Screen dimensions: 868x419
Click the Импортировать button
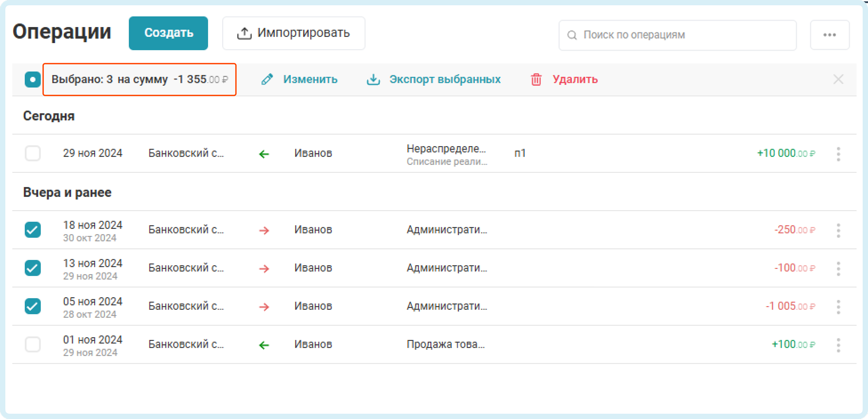pyautogui.click(x=293, y=33)
